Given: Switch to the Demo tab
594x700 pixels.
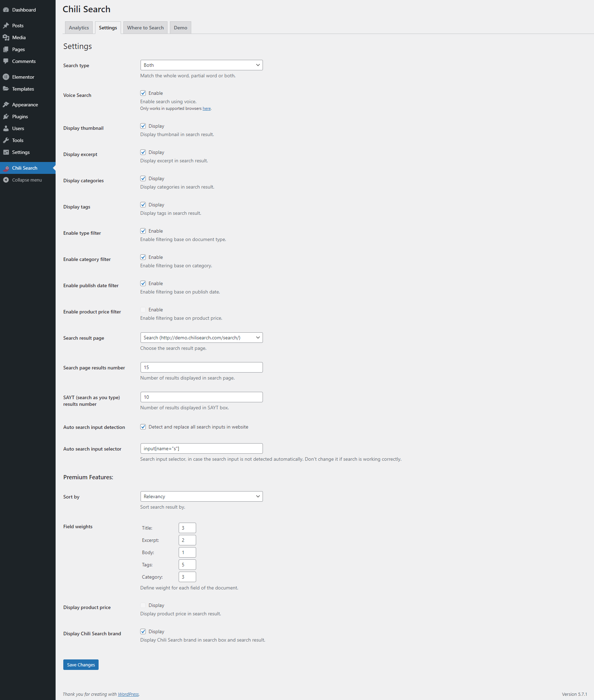Looking at the screenshot, I should (x=180, y=28).
